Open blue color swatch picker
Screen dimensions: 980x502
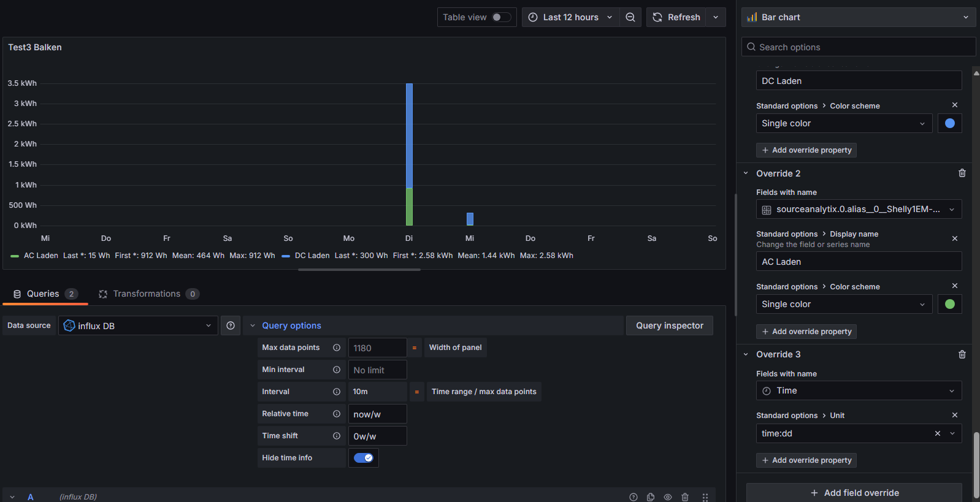point(950,123)
